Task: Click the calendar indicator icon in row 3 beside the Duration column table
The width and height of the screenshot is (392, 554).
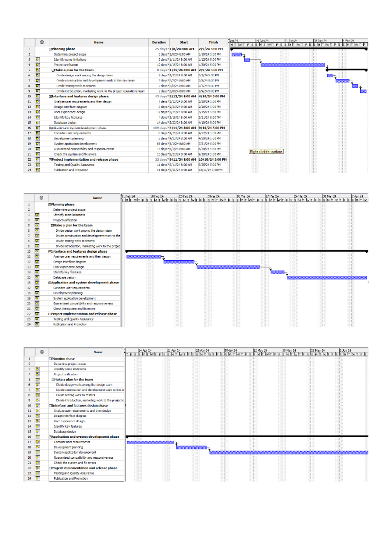Action: pos(37,59)
